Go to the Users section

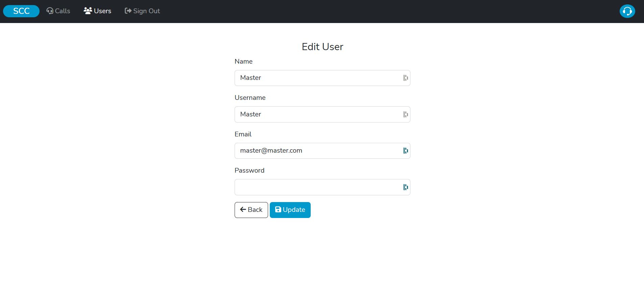[x=97, y=11]
